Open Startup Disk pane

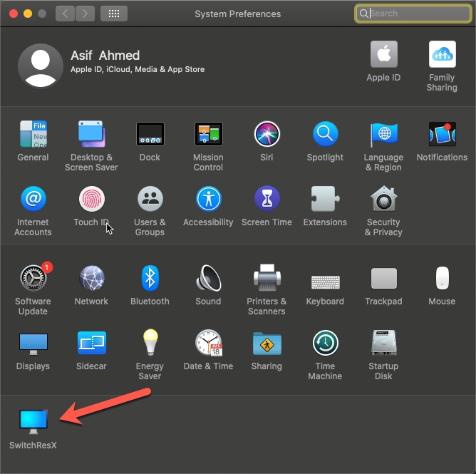[383, 342]
